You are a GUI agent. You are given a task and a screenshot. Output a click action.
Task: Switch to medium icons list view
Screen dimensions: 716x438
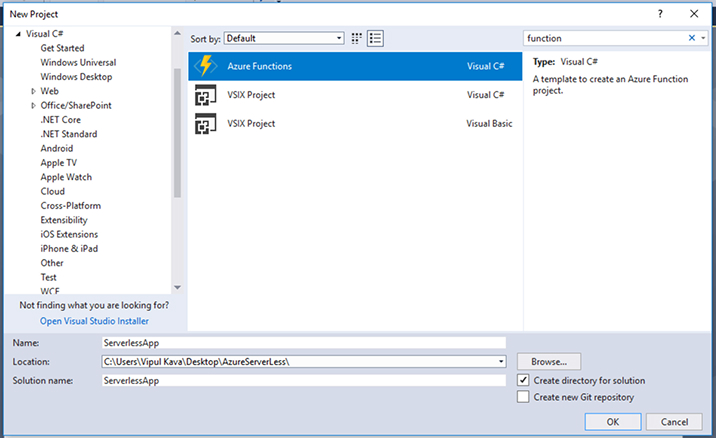376,38
